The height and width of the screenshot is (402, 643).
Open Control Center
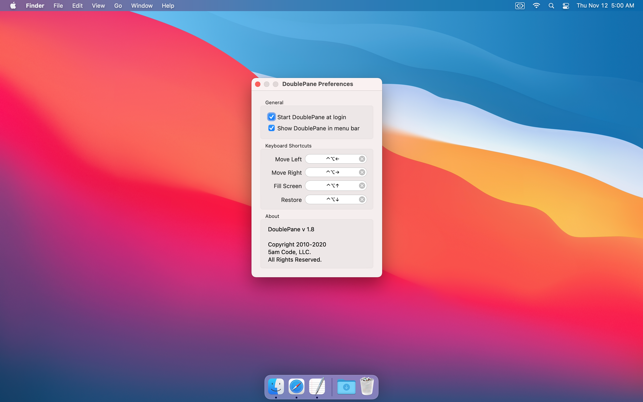[565, 6]
